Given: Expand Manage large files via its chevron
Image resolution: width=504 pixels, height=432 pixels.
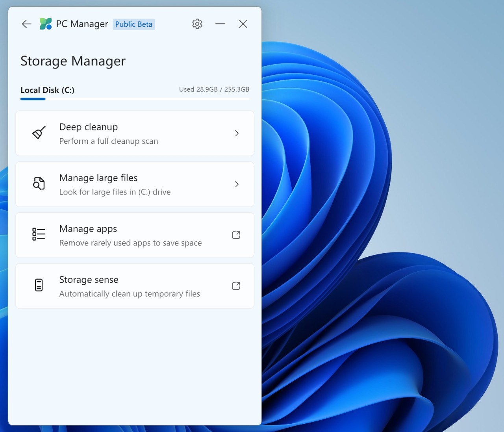Looking at the screenshot, I should point(237,184).
